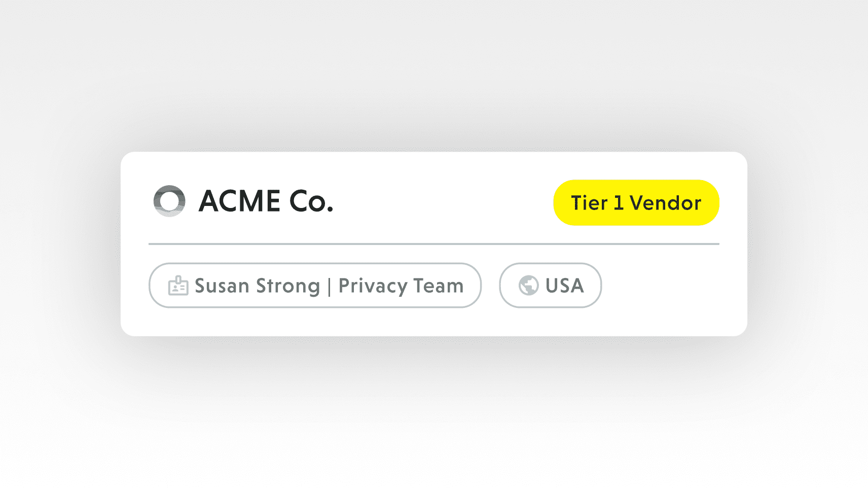Click the "USA" country text
Viewport: 868px width, 488px height.
[x=565, y=286]
